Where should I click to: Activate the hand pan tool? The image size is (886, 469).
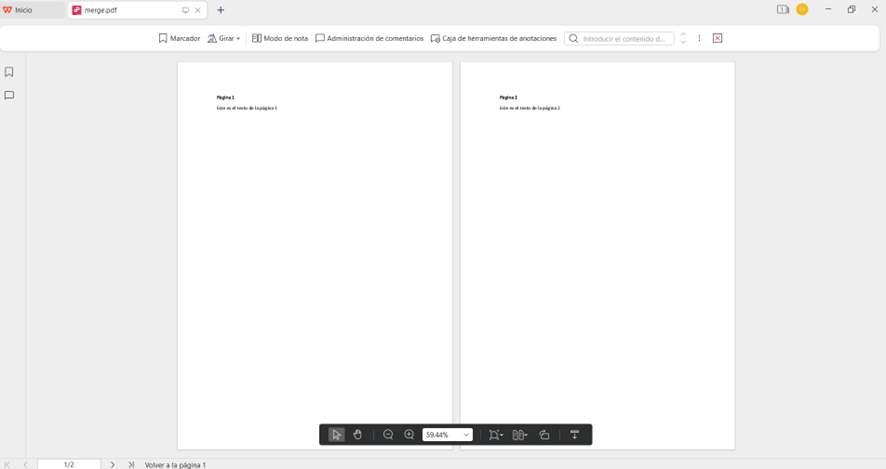pos(358,435)
